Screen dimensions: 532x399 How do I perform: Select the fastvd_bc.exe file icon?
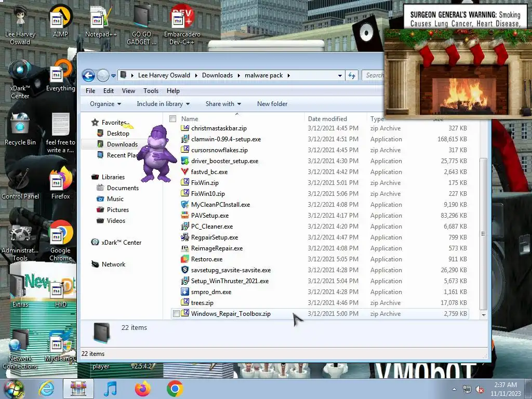click(x=184, y=171)
